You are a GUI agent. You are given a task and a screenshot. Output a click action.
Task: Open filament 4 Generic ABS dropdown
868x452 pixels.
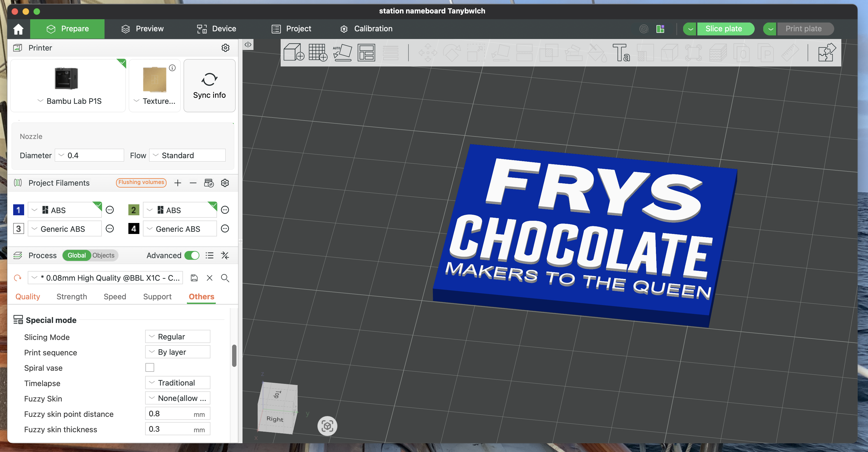coord(180,229)
